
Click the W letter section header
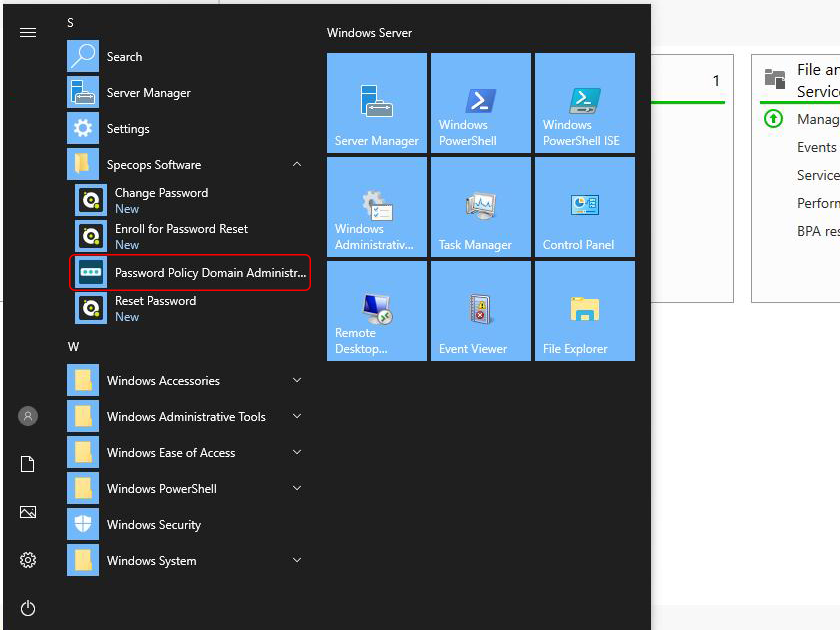[73, 347]
